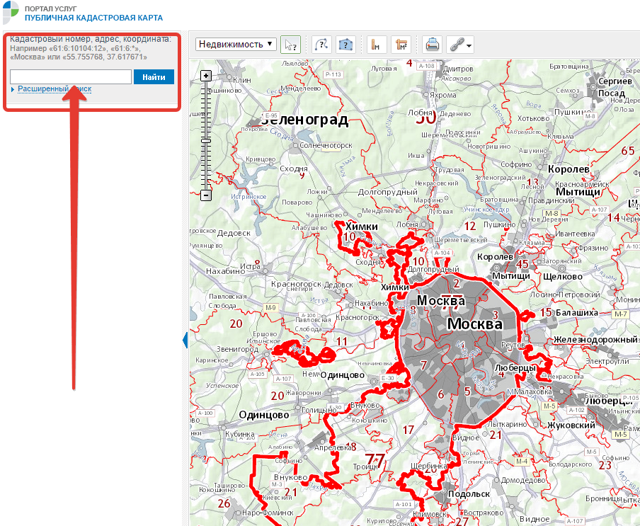Click the Дедовск label near Истринское

[233, 233]
